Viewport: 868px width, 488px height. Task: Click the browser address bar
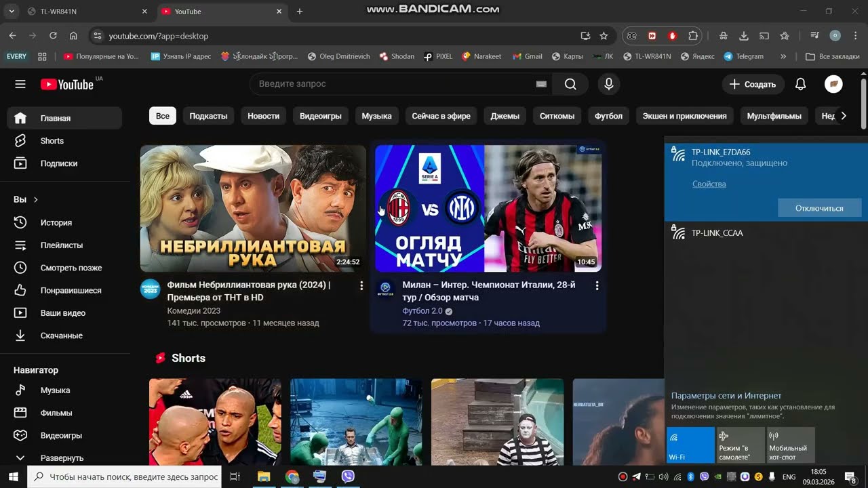click(x=339, y=36)
